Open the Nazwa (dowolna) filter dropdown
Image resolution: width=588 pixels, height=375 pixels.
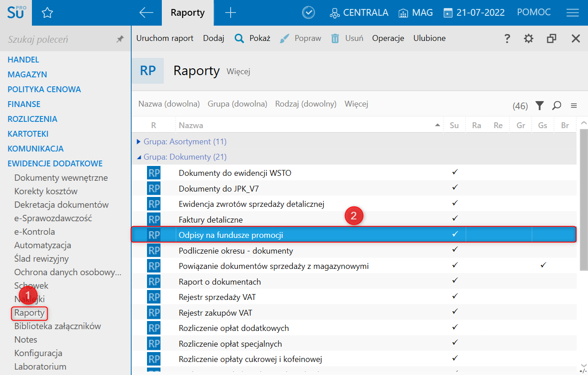[169, 104]
